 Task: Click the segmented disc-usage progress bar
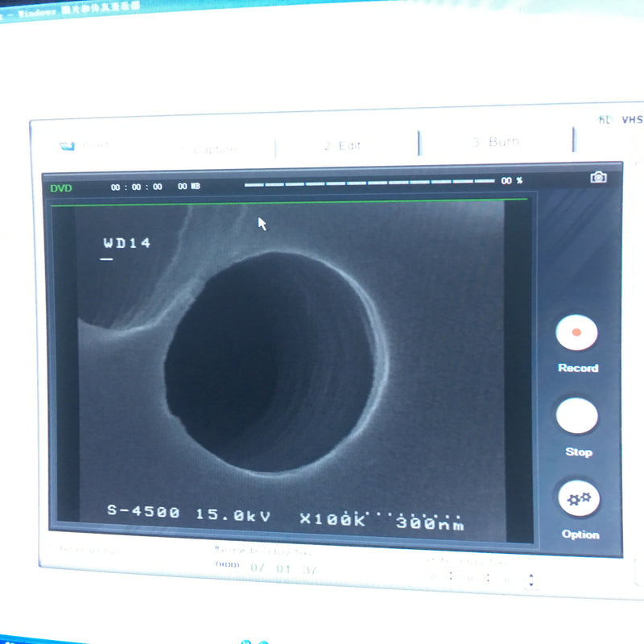pyautogui.click(x=369, y=183)
